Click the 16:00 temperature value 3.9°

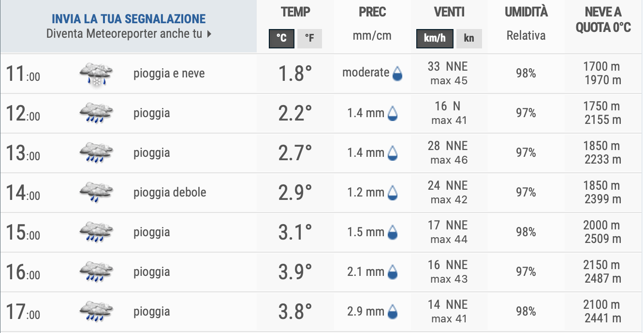(295, 272)
